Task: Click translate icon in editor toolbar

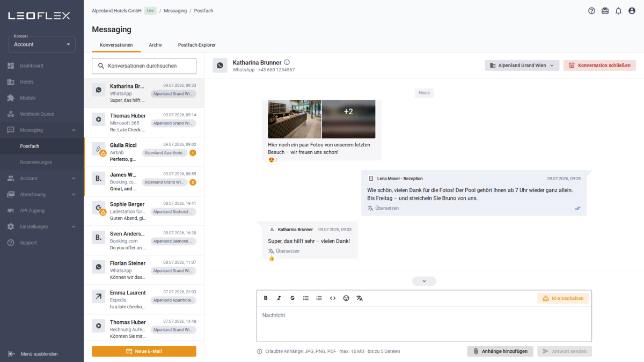Action: point(360,298)
